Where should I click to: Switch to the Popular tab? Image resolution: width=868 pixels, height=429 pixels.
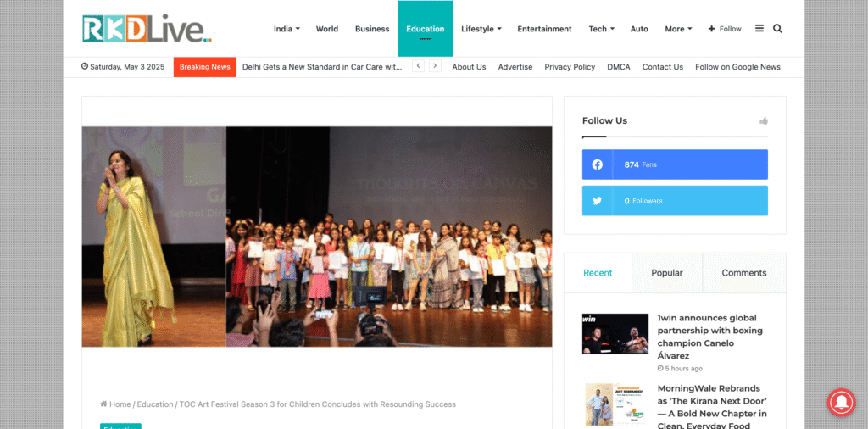(x=667, y=273)
